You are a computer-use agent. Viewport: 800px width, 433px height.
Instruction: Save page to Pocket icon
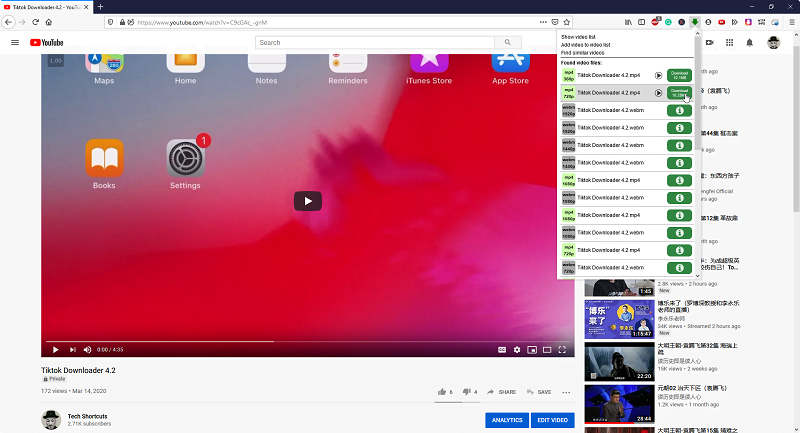point(555,22)
